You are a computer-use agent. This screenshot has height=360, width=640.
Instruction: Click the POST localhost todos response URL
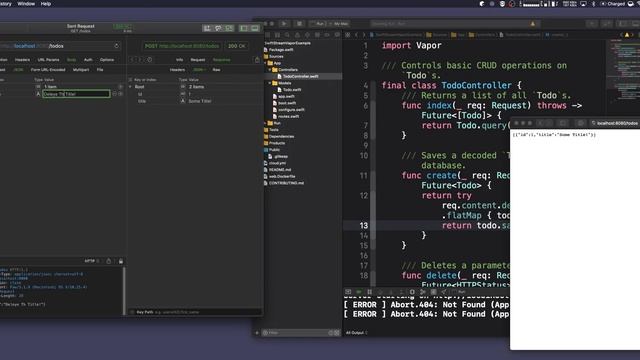pyautogui.click(x=182, y=46)
